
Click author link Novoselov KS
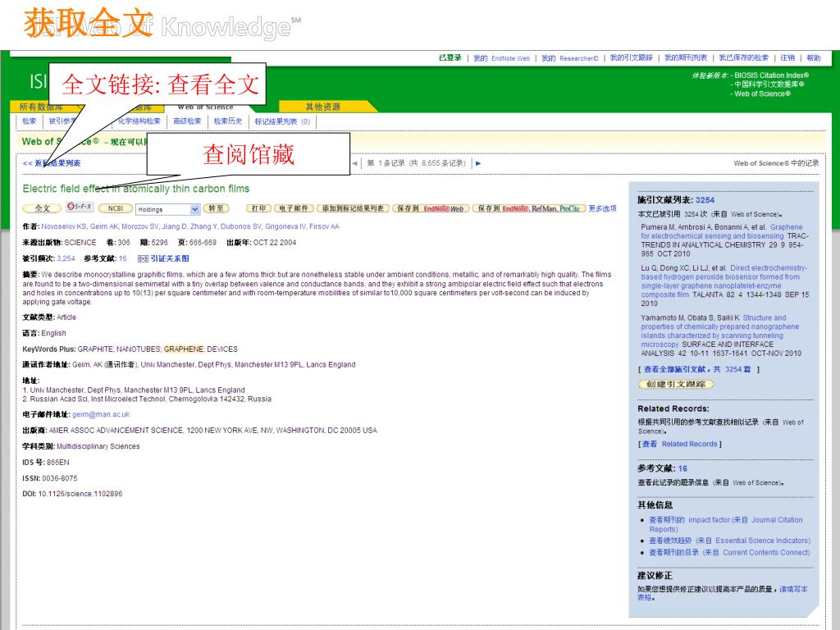click(64, 226)
